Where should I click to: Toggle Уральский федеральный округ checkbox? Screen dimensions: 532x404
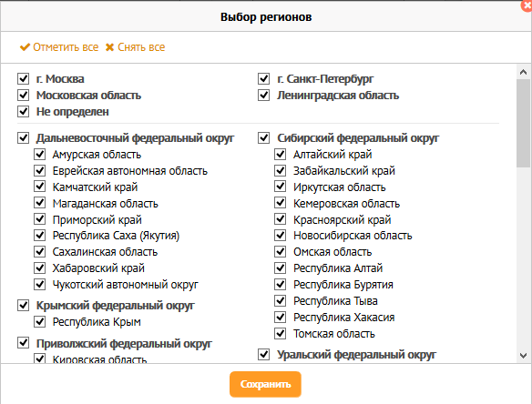263,355
